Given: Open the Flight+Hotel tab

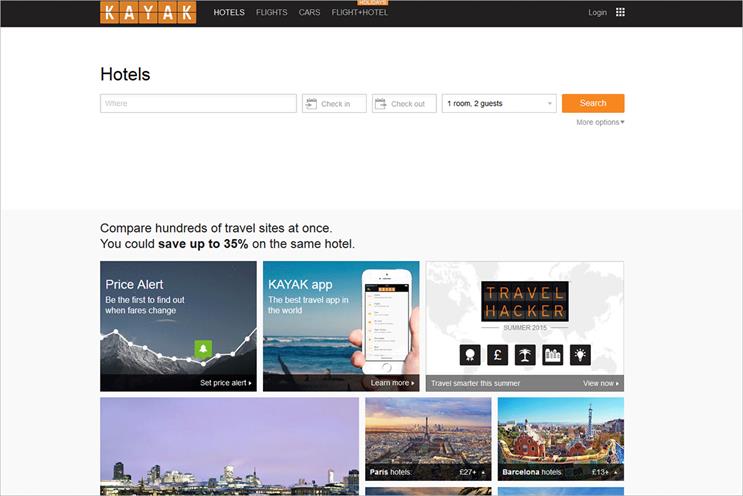Looking at the screenshot, I should pos(360,12).
